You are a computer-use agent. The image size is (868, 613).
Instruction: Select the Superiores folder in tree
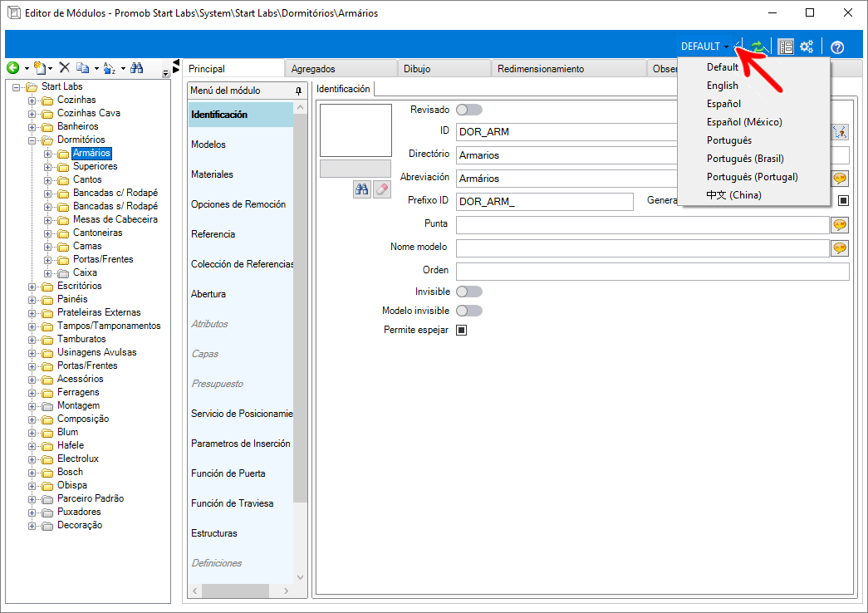coord(96,166)
